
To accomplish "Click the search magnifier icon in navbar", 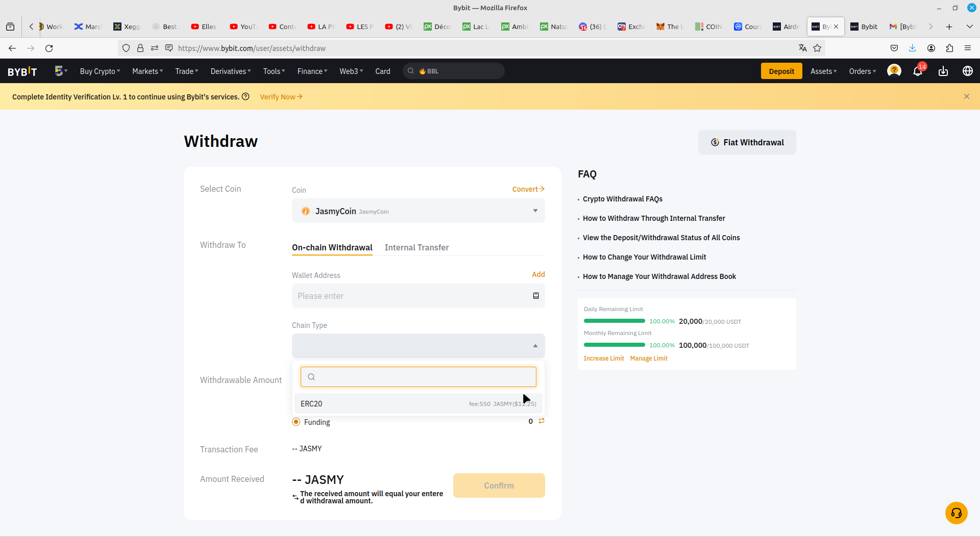I will coord(411,71).
